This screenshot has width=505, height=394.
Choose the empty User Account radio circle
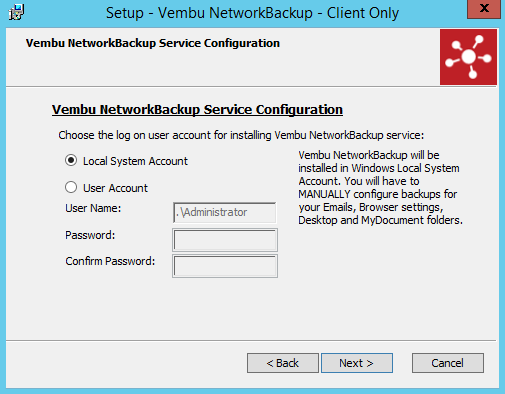coord(71,187)
